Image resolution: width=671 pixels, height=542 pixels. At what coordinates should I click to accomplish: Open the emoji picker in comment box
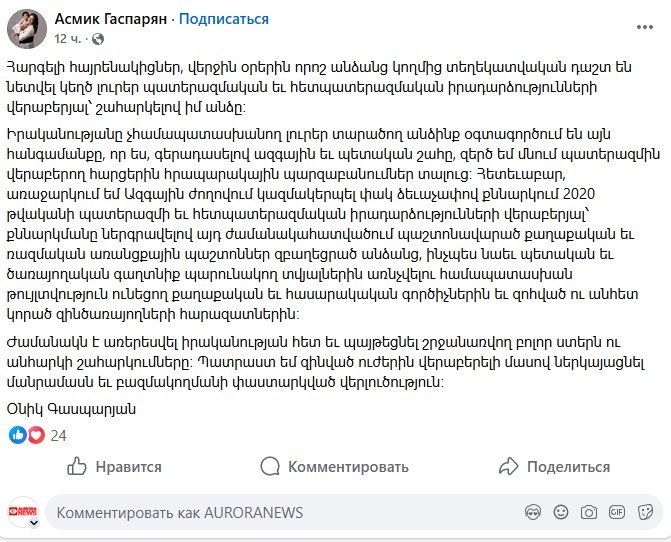pos(562,512)
